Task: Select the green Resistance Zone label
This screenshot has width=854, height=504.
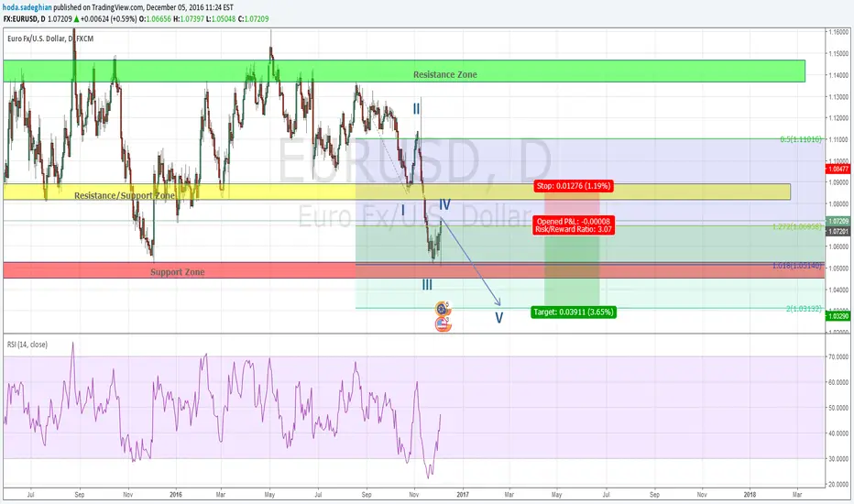Action: tap(445, 74)
